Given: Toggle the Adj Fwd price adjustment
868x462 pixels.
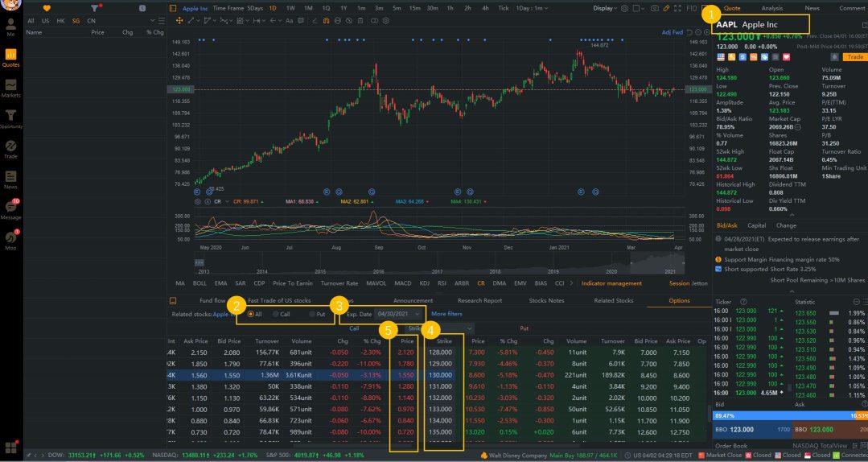Looking at the screenshot, I should coord(673,32).
